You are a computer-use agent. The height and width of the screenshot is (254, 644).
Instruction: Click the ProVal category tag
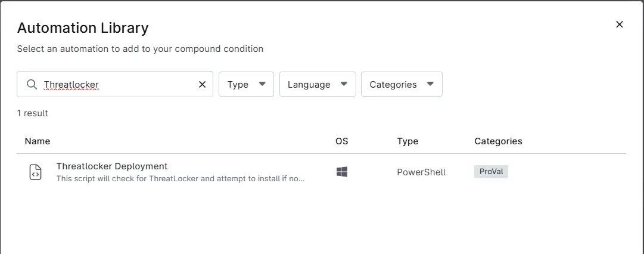tap(491, 171)
